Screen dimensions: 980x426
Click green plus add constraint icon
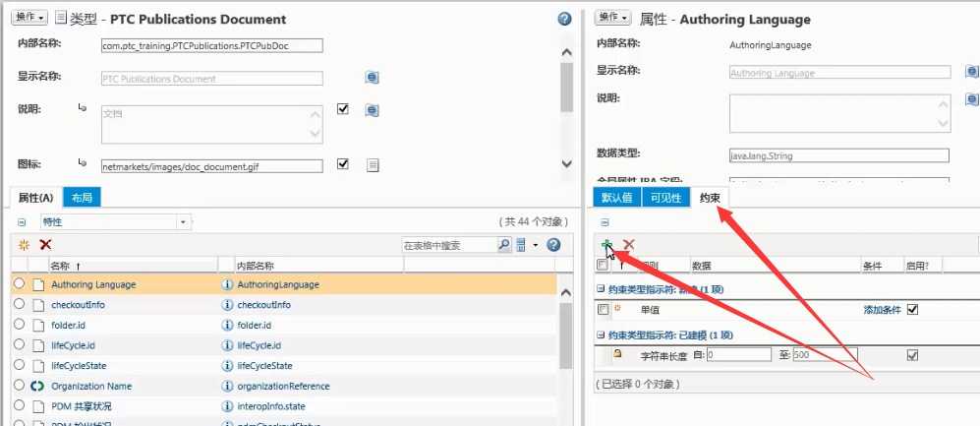(x=606, y=245)
